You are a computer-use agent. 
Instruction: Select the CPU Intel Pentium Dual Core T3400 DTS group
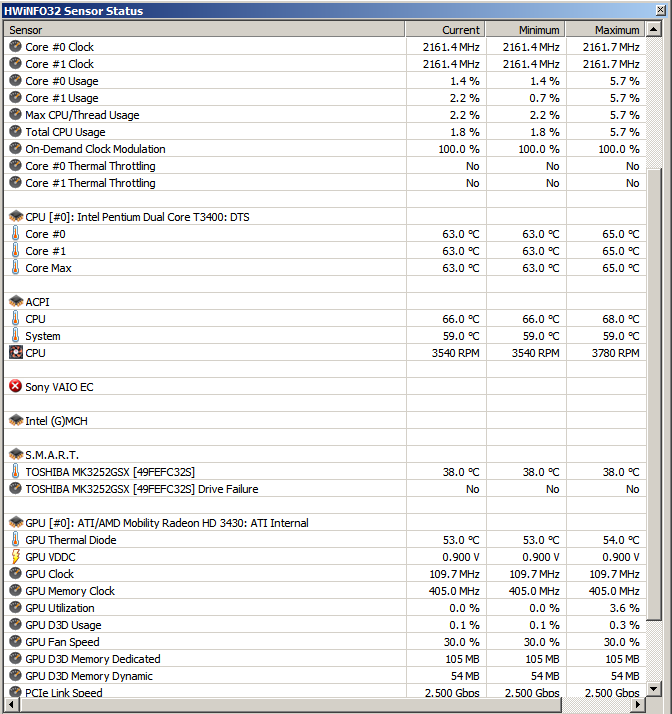pyautogui.click(x=137, y=217)
